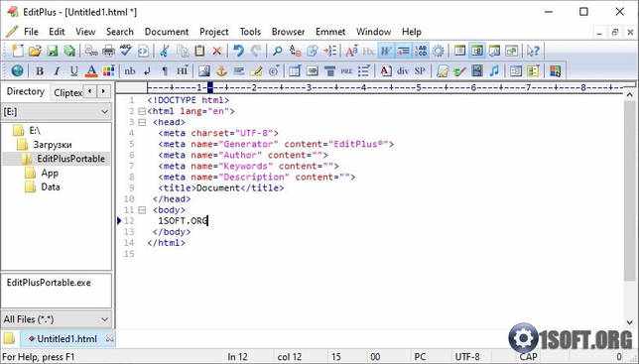Screen dimensions: 639x364
Task: Insert line break tag icon
Action: pos(147,70)
